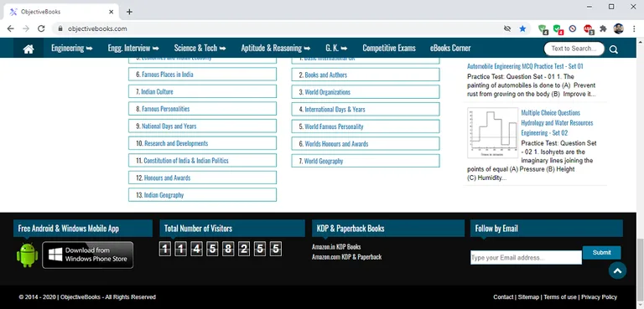Open National Days and Years link
The height and width of the screenshot is (309, 644).
click(169, 126)
